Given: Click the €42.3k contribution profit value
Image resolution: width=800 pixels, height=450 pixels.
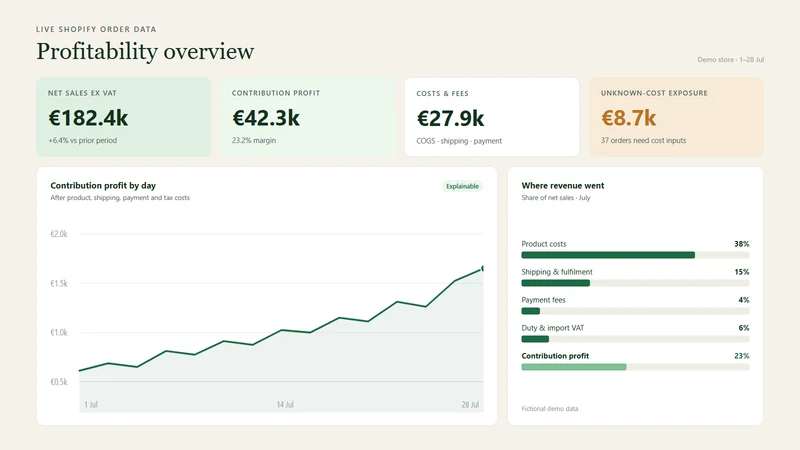Looking at the screenshot, I should pyautogui.click(x=266, y=118).
